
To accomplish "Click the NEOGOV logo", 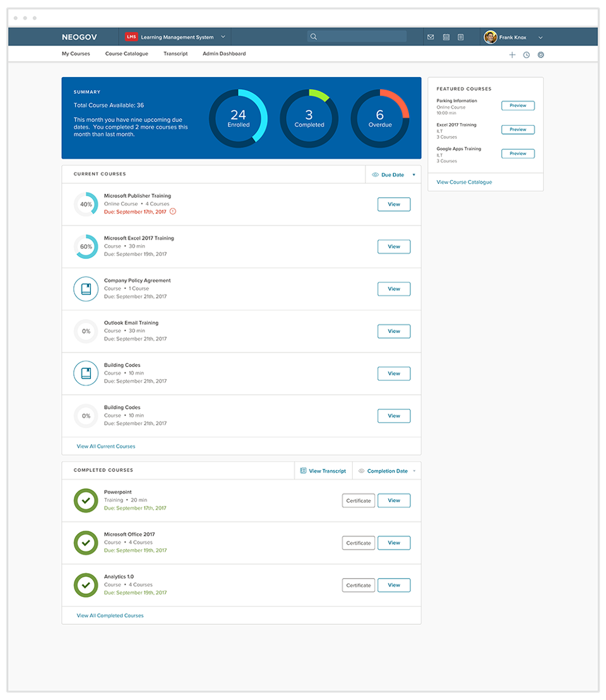I will [80, 37].
